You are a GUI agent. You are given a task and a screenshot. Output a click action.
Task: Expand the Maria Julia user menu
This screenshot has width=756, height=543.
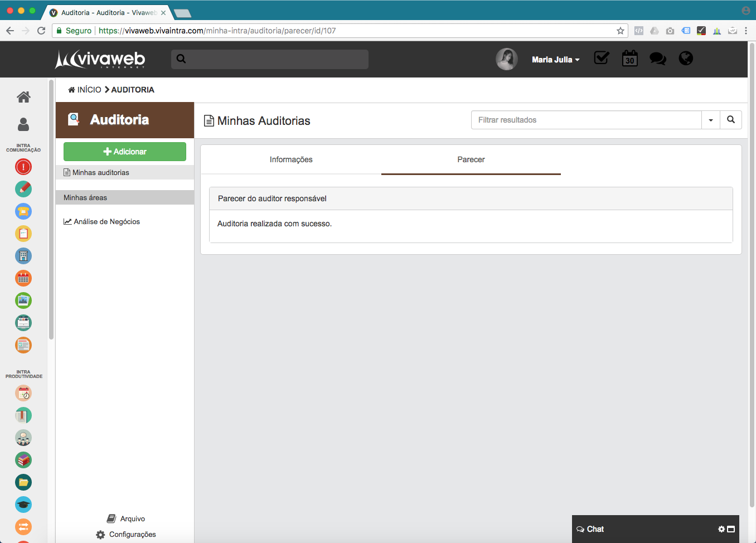(555, 60)
